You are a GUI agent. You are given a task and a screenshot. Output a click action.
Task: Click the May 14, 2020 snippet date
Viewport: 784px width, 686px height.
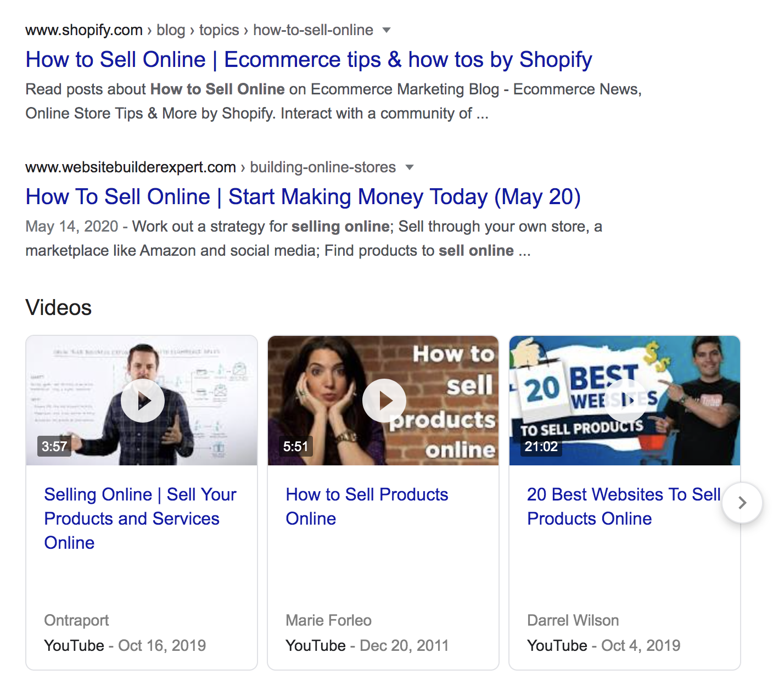pos(72,227)
